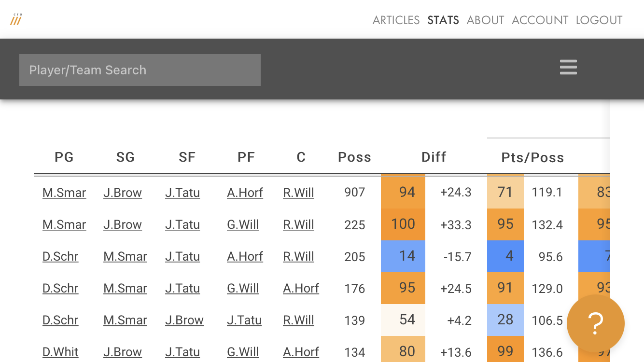
Task: Open J.Brow link in the SF column
Action: pos(184,320)
